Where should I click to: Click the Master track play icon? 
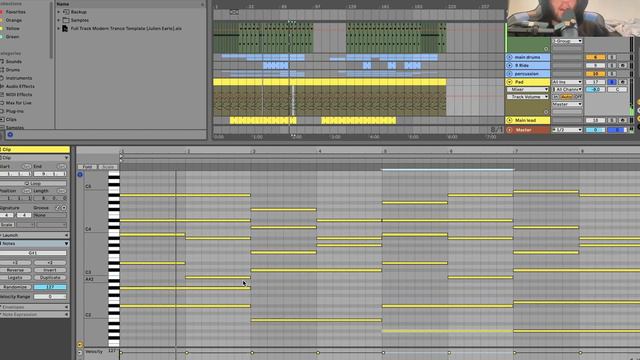click(509, 130)
